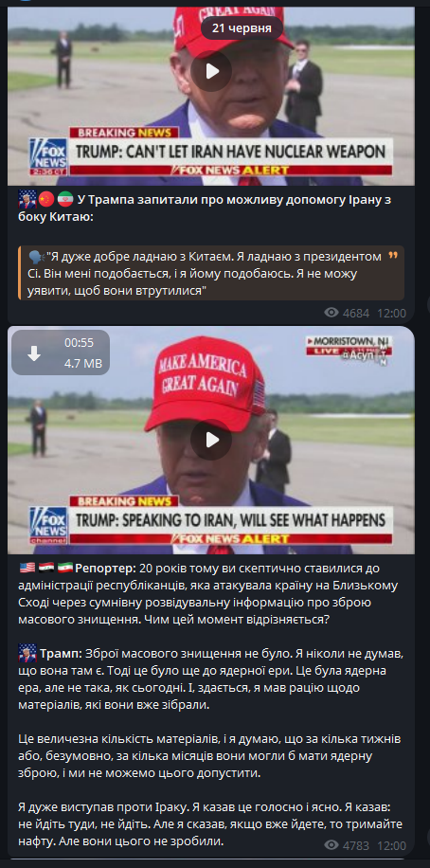Play the top Fox News video

coord(211,71)
